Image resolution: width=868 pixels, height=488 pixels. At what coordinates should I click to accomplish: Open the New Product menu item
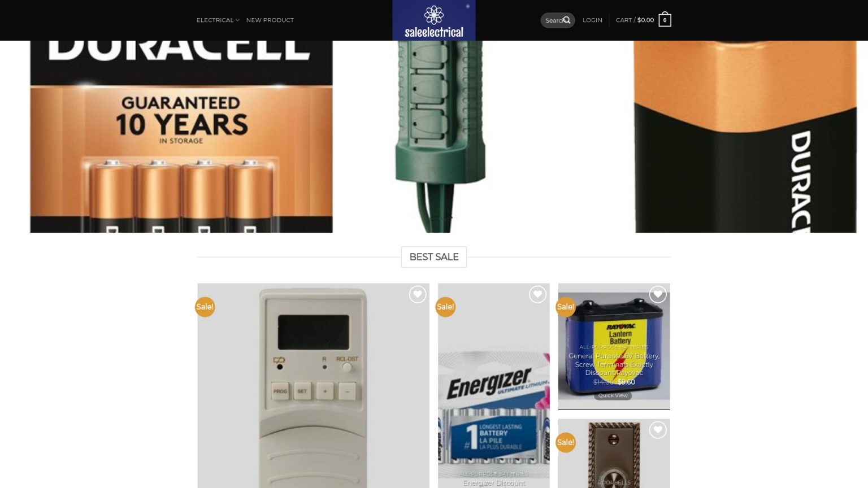click(x=270, y=20)
